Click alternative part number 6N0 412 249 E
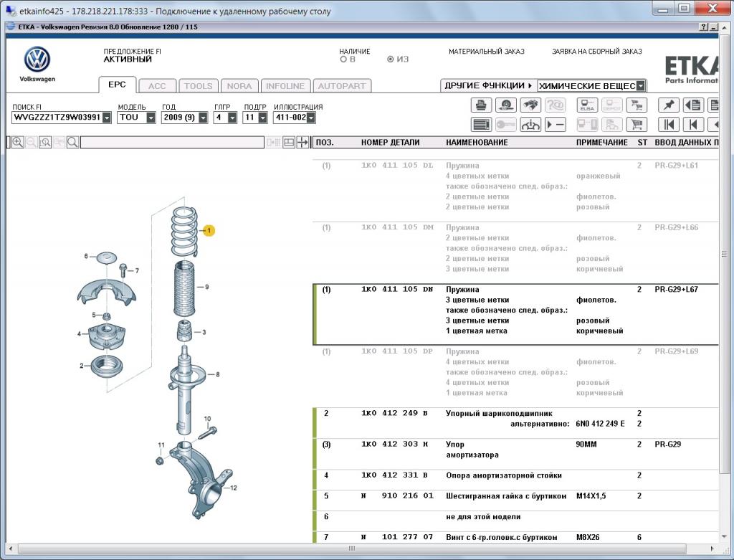This screenshot has width=734, height=560. [x=600, y=424]
